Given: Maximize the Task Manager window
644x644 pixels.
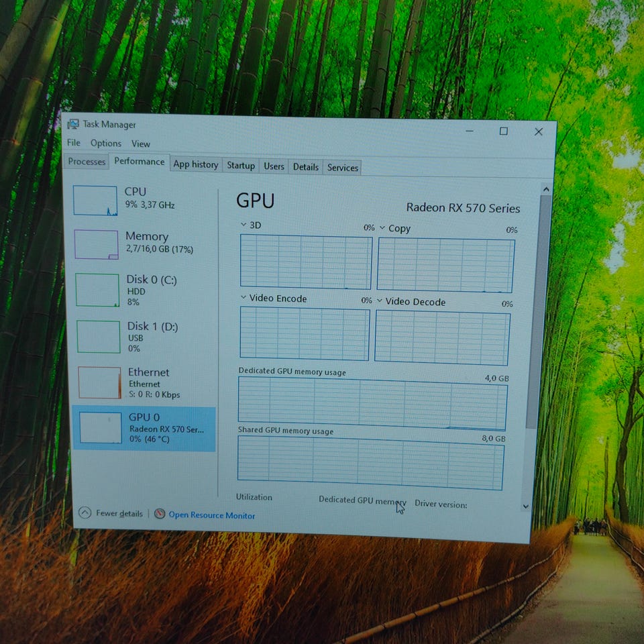Looking at the screenshot, I should tap(504, 131).
